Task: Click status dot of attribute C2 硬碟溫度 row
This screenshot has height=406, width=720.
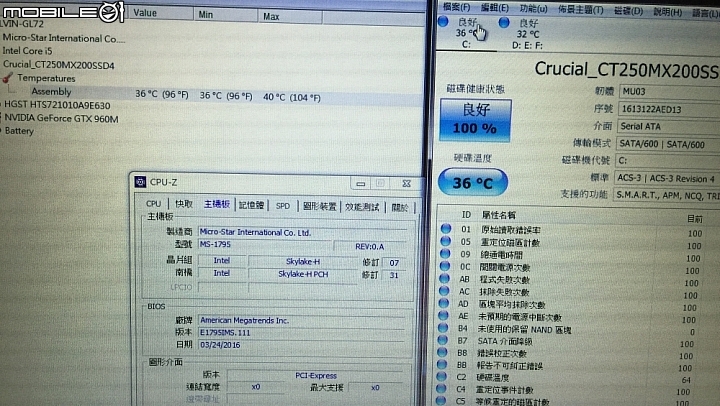Action: point(441,376)
